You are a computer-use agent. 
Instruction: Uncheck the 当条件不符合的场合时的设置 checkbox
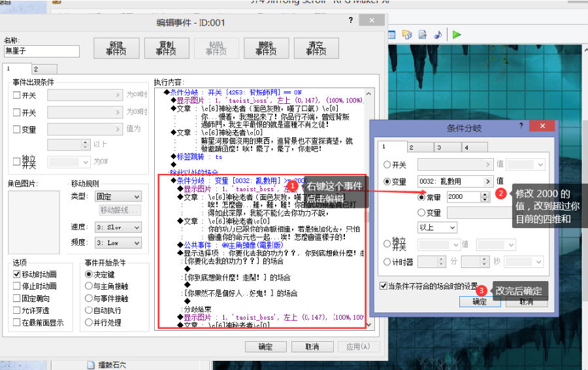click(x=383, y=286)
